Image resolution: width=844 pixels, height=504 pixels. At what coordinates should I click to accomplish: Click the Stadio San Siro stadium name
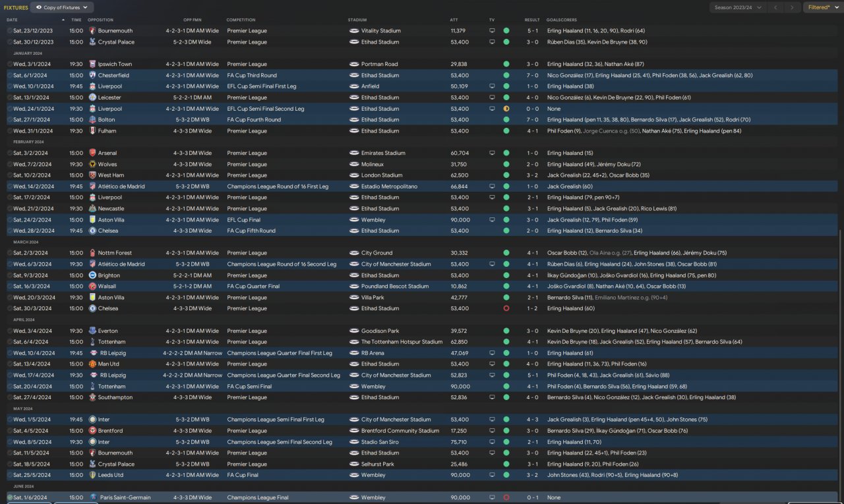pyautogui.click(x=380, y=442)
